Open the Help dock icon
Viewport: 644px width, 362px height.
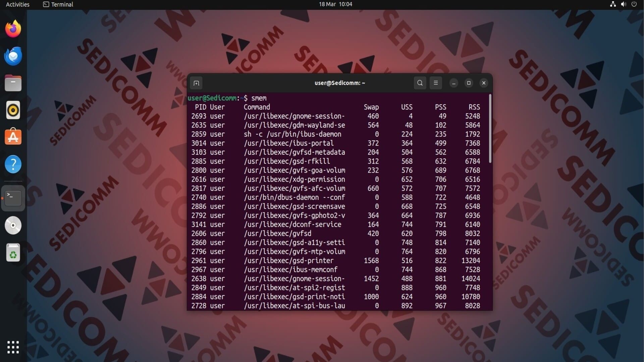13,164
